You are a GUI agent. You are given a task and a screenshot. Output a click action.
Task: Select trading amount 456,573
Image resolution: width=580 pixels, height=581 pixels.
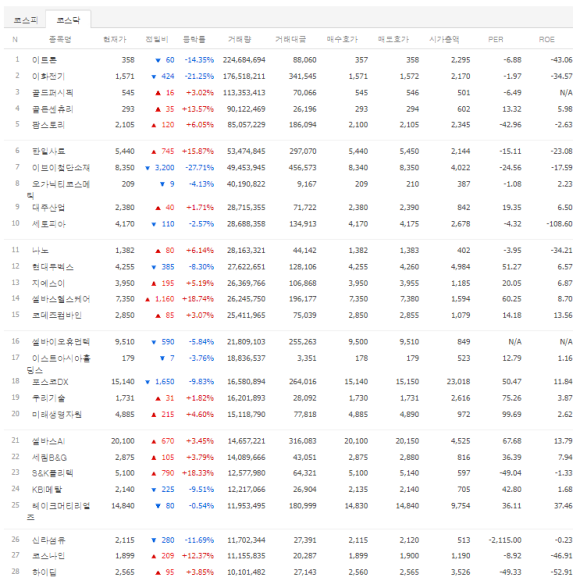click(302, 167)
